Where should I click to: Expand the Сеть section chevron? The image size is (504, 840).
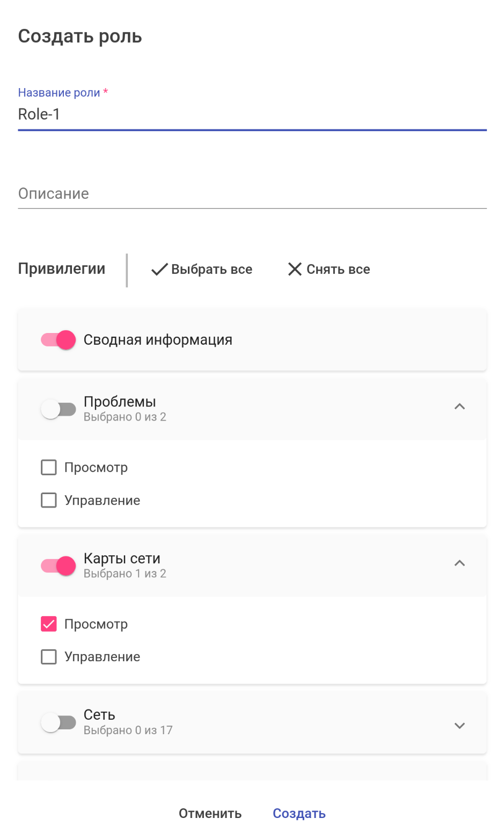pos(459,726)
